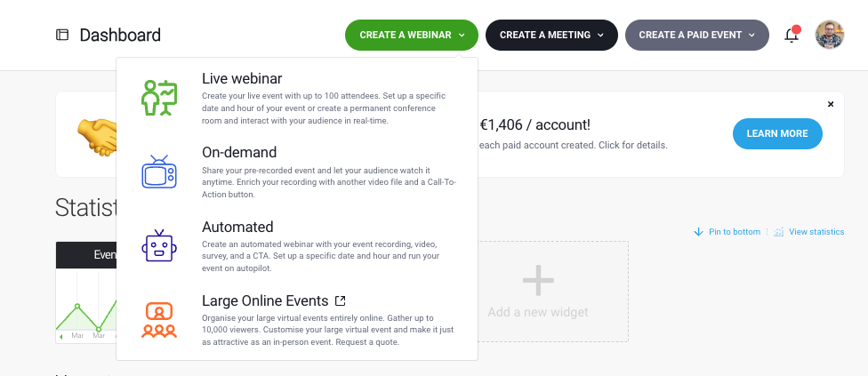Click the View statistics chart icon

click(778, 232)
